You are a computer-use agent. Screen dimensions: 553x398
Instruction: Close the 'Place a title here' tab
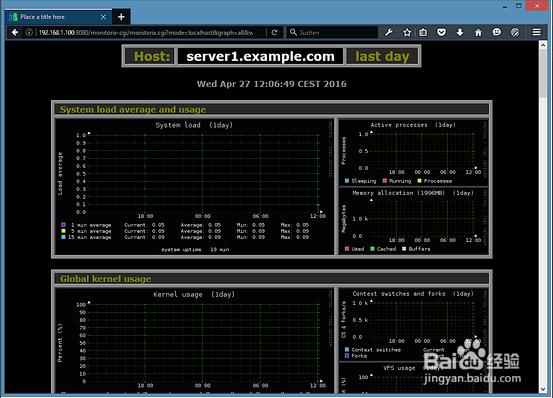click(x=103, y=17)
